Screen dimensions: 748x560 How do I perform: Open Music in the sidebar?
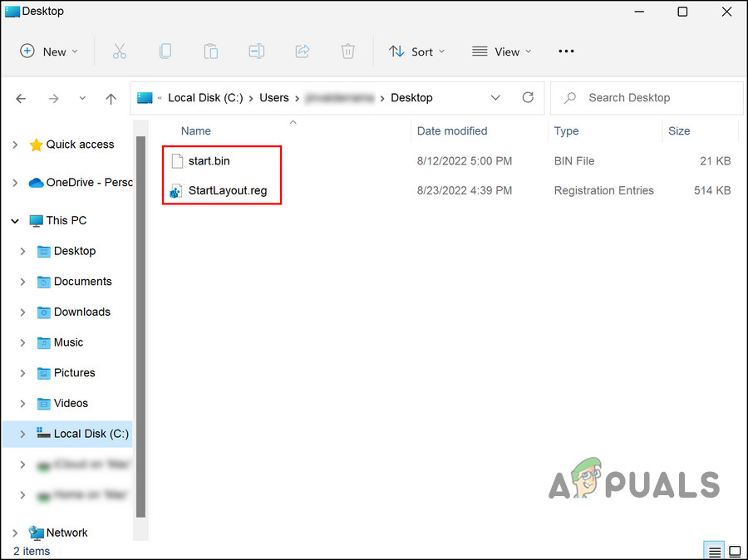(68, 343)
